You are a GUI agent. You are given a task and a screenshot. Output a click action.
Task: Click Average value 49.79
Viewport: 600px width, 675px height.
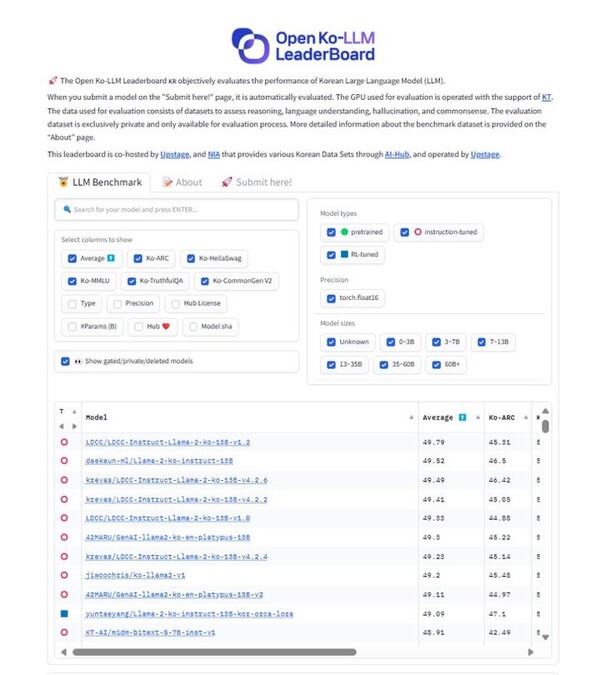[x=433, y=442]
